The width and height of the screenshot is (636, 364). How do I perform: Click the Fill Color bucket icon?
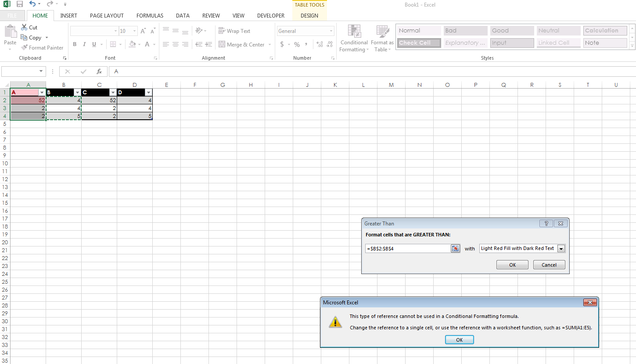132,44
